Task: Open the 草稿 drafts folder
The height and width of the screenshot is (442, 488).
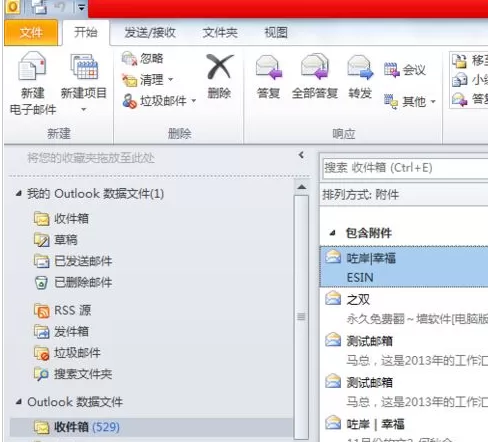Action: 55,240
